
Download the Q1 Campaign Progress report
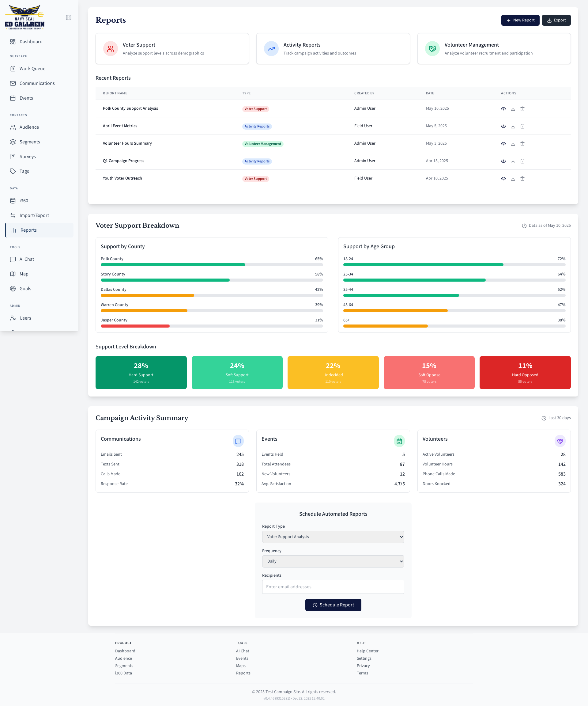[x=513, y=161]
